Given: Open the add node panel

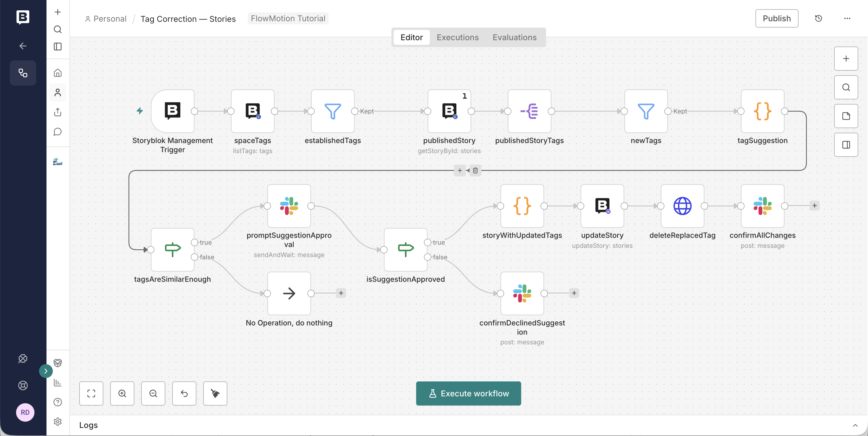Looking at the screenshot, I should coord(846,59).
